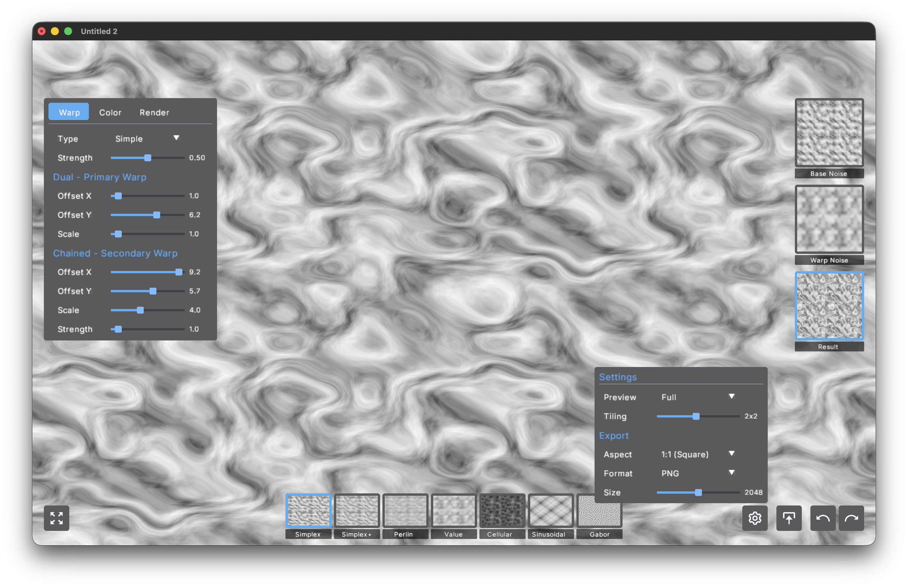Open the warp Type dropdown
The width and height of the screenshot is (908, 588).
tap(148, 138)
